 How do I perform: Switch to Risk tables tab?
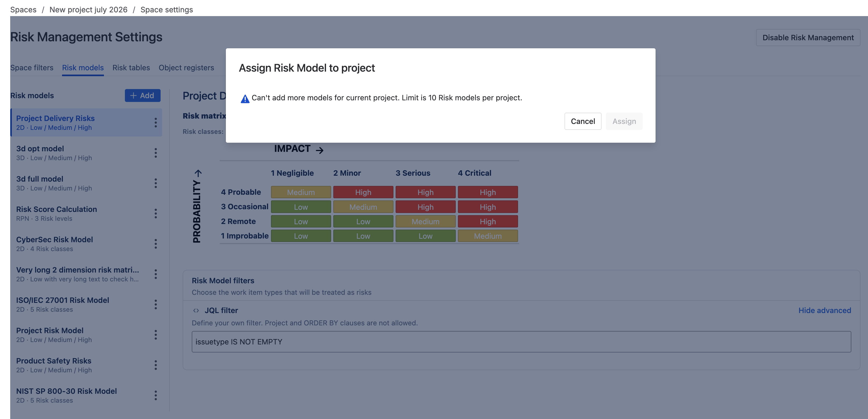click(x=131, y=68)
